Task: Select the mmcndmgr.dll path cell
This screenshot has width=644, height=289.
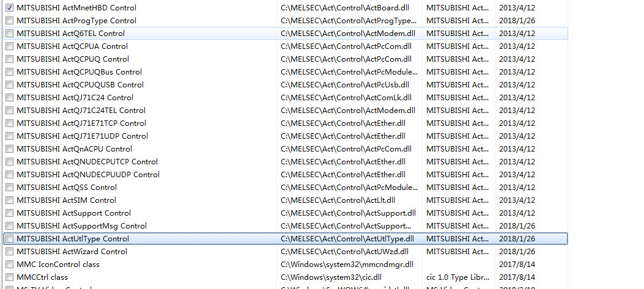Action: 347,265
